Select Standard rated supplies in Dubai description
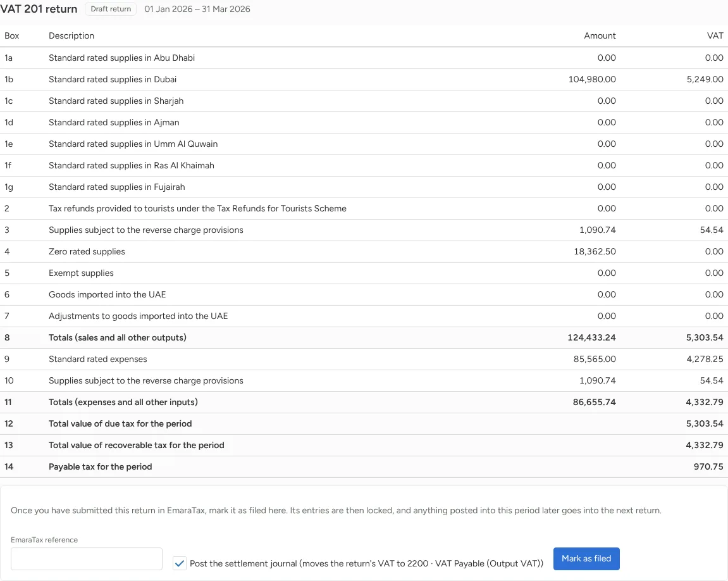728x581 pixels. click(113, 79)
